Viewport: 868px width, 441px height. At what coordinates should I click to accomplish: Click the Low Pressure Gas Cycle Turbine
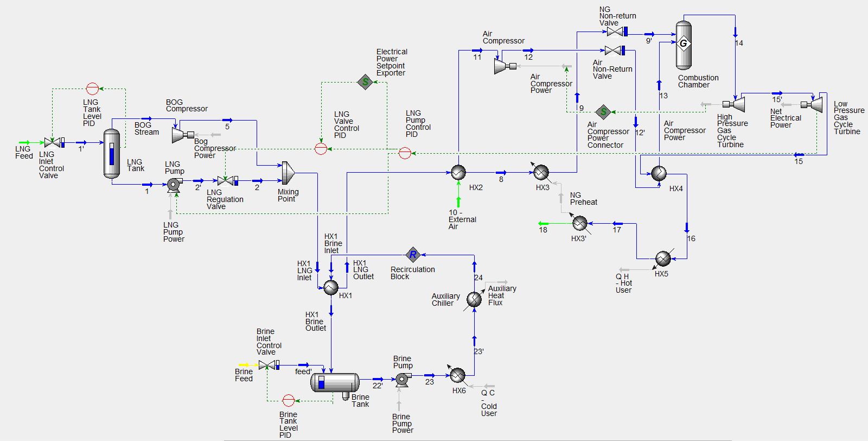[x=813, y=104]
